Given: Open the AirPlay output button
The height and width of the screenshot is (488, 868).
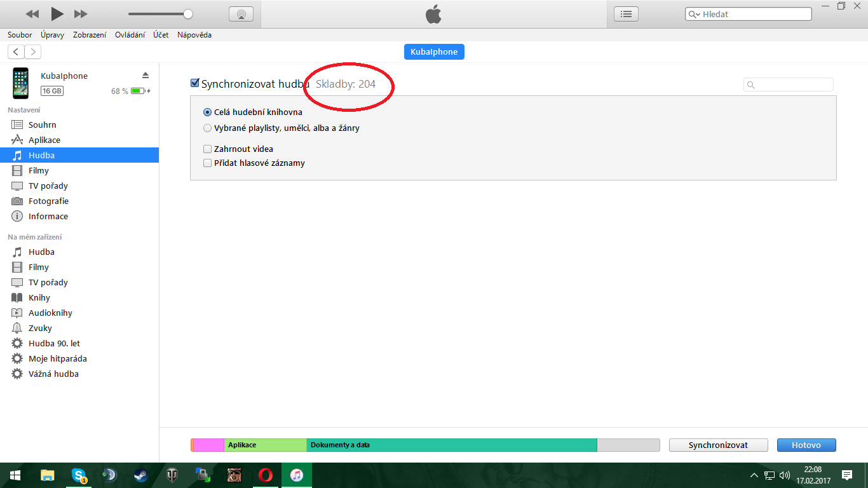Looking at the screenshot, I should coord(241,14).
